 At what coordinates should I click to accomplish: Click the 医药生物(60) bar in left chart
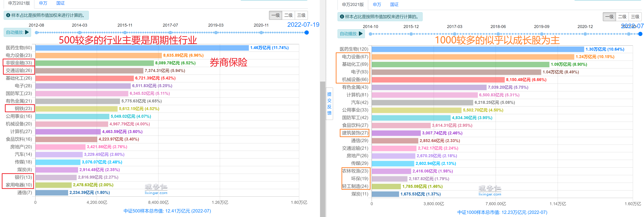coord(142,48)
